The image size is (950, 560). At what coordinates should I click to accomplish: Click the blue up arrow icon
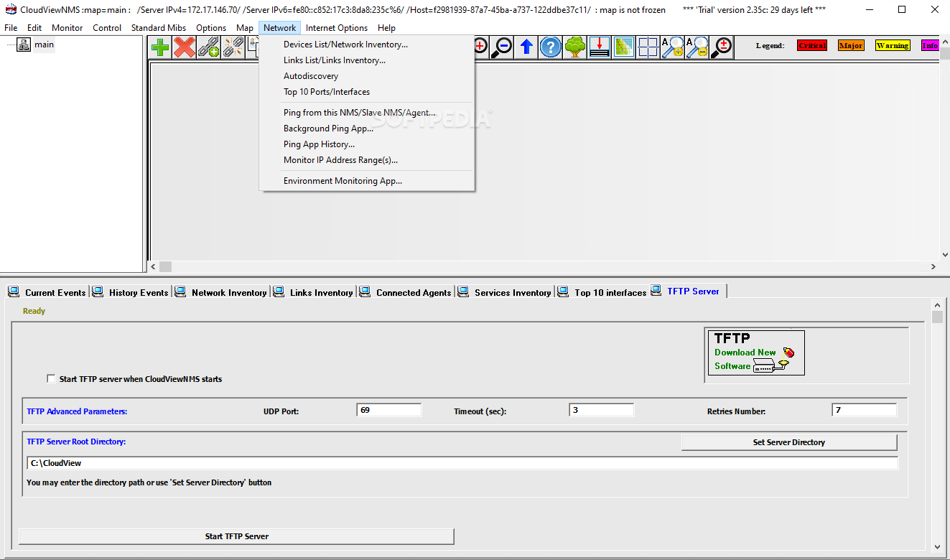coord(526,47)
